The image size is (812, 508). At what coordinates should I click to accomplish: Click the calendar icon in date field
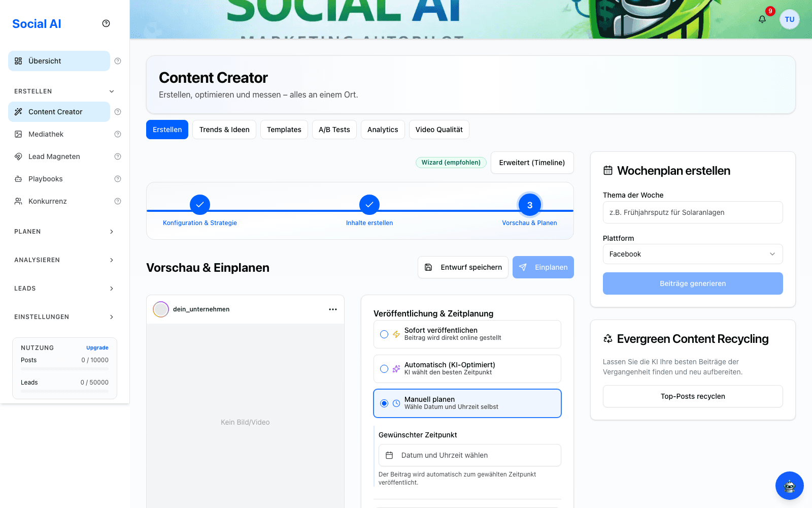click(389, 455)
